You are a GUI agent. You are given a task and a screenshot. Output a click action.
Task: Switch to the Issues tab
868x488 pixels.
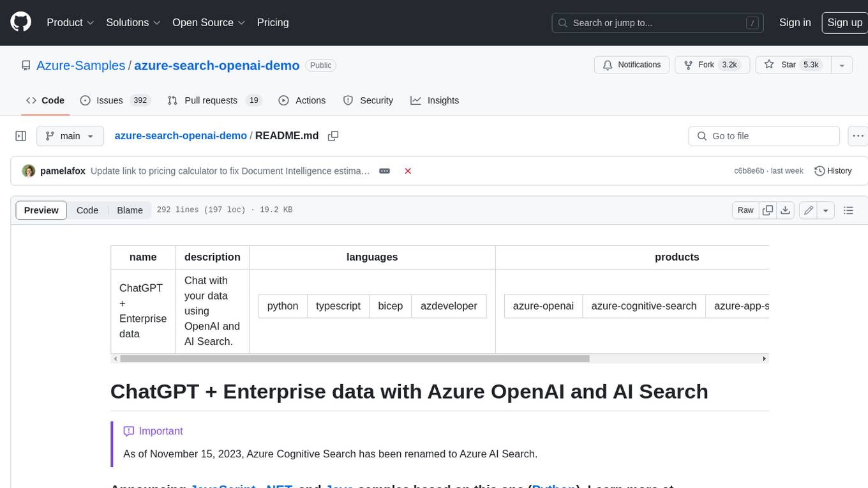pos(115,100)
